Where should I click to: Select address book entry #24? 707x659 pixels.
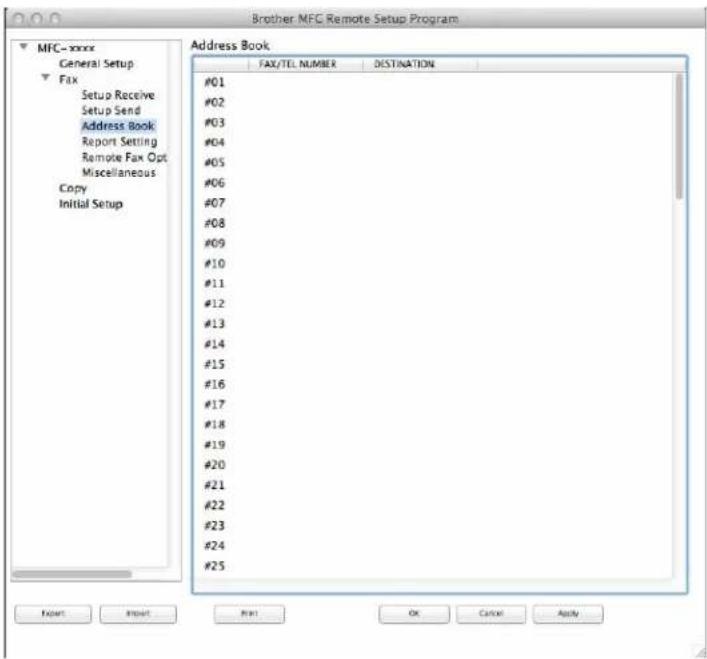(432, 546)
